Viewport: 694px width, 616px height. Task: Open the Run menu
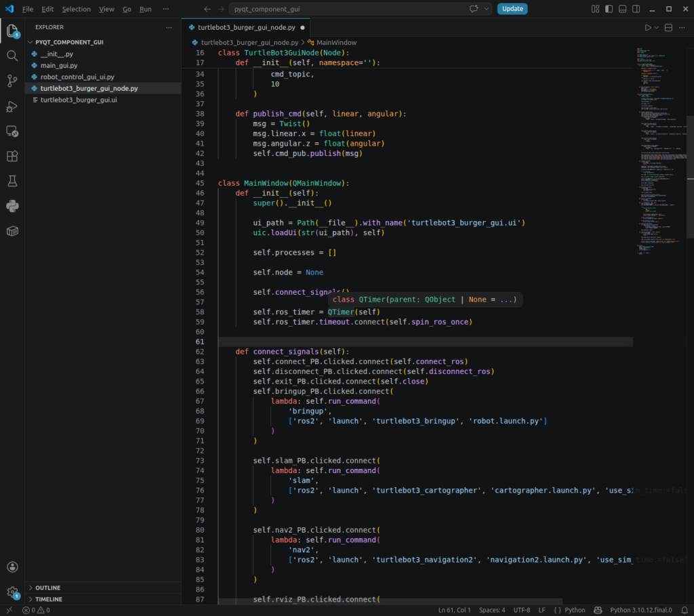(x=145, y=9)
